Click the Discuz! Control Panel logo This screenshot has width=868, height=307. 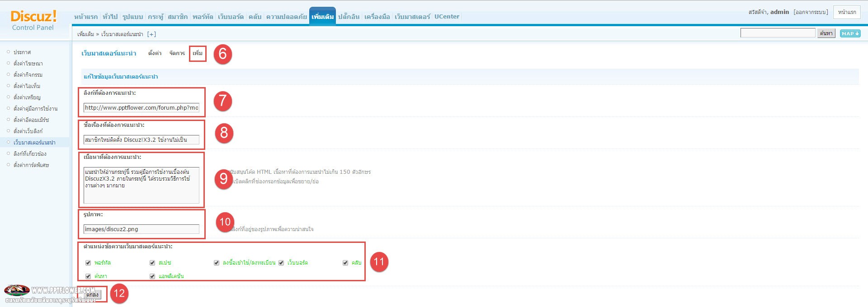point(33,20)
